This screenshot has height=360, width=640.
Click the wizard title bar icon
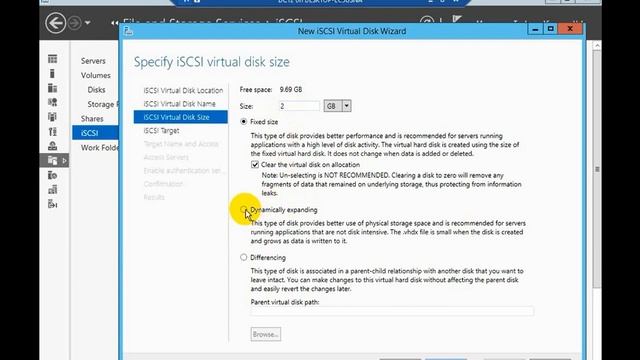tap(128, 31)
